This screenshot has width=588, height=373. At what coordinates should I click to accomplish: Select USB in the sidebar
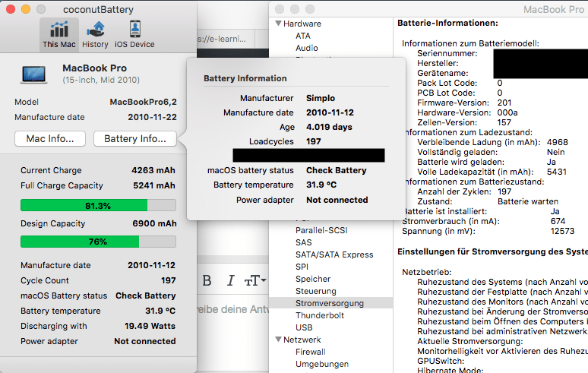click(304, 327)
